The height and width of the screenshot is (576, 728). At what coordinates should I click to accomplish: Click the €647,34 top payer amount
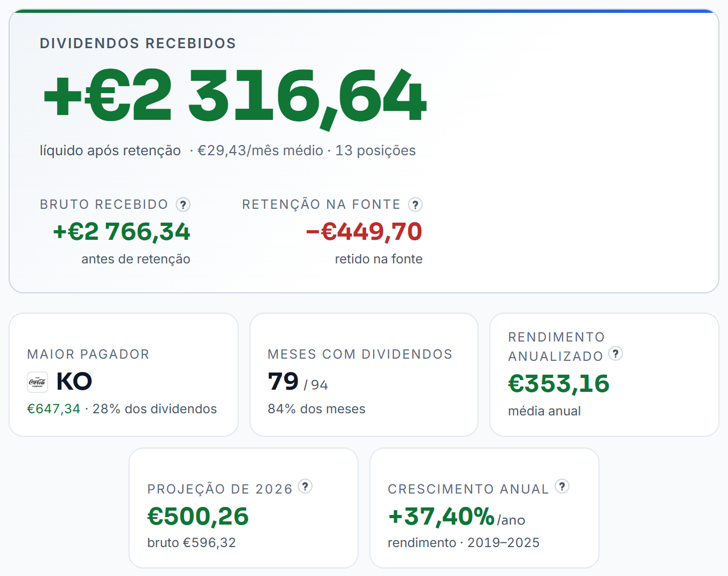point(54,409)
